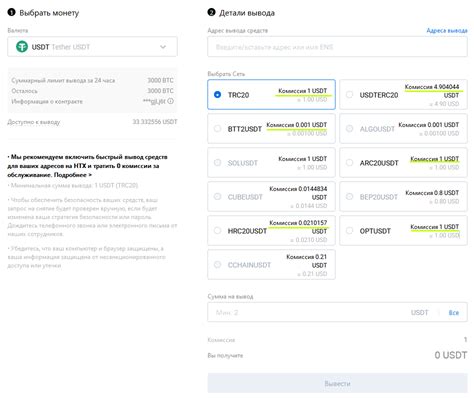Select the ARC20USDT network radio
The height and width of the screenshot is (398, 474).
coord(349,163)
